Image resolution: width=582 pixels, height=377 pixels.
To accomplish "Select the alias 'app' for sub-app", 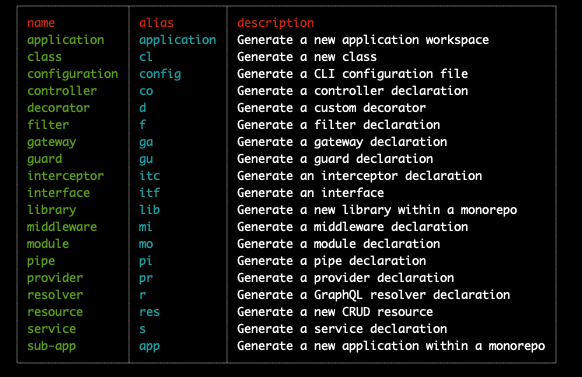I will [150, 346].
